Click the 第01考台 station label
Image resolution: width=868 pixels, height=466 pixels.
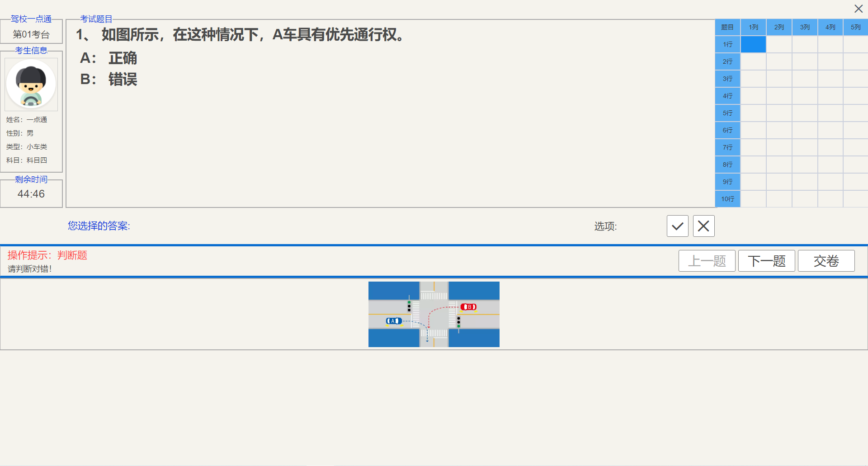click(x=31, y=34)
